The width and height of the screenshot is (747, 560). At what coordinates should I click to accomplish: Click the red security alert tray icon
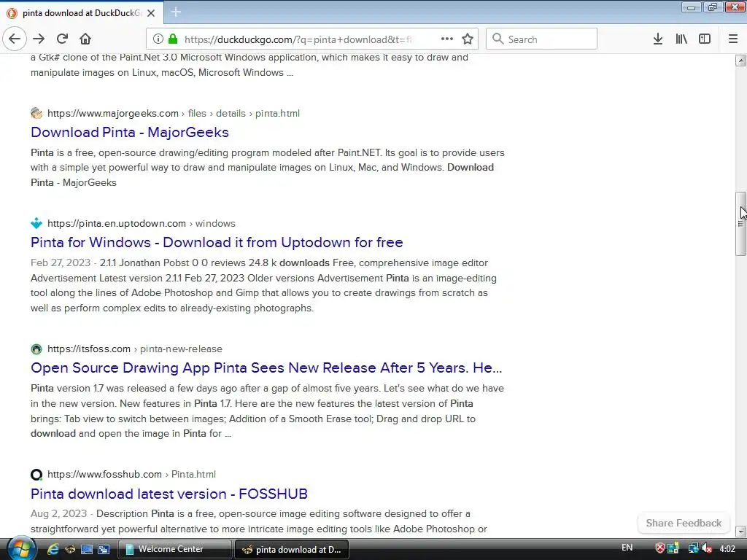coord(659,548)
